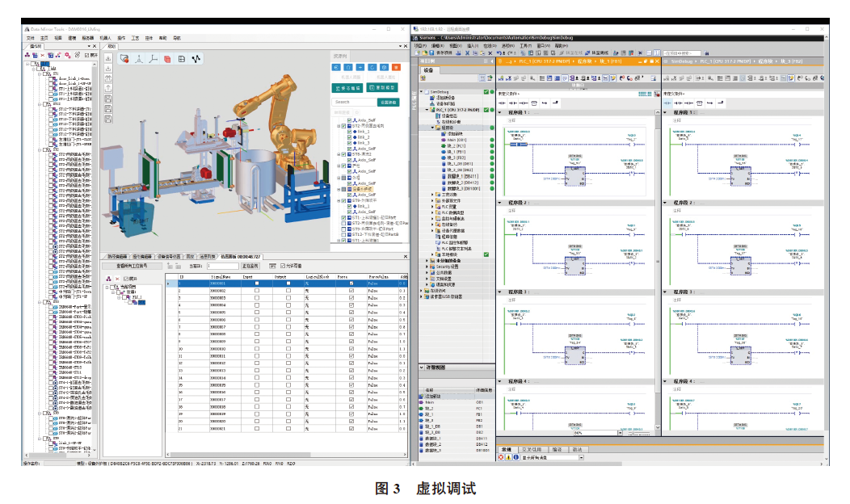Expand the 工艺对象 folder in the project tree
This screenshot has height=504, width=850.
432,195
